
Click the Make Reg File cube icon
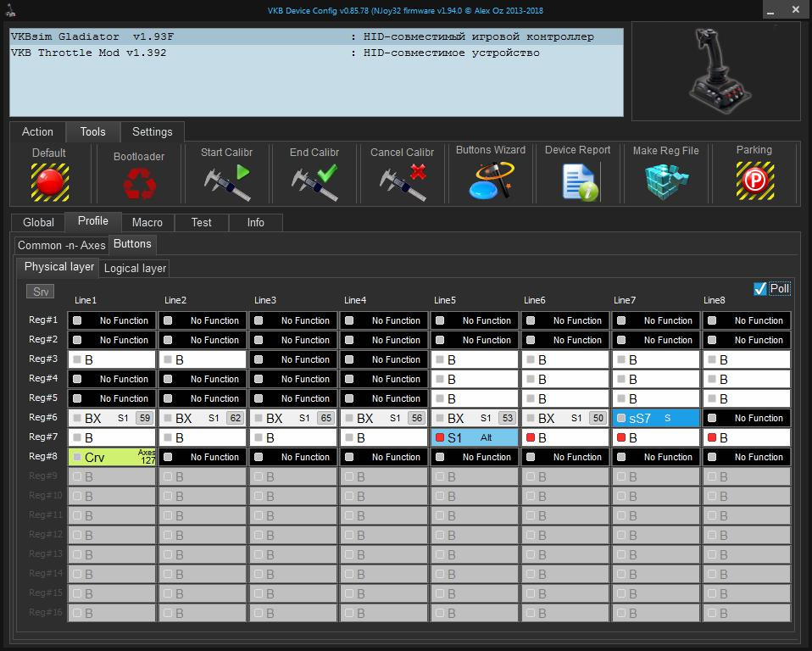(666, 181)
